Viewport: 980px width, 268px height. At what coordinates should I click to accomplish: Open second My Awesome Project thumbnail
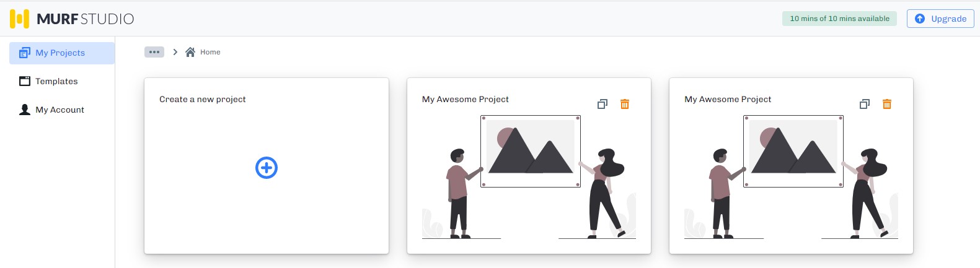pyautogui.click(x=791, y=177)
